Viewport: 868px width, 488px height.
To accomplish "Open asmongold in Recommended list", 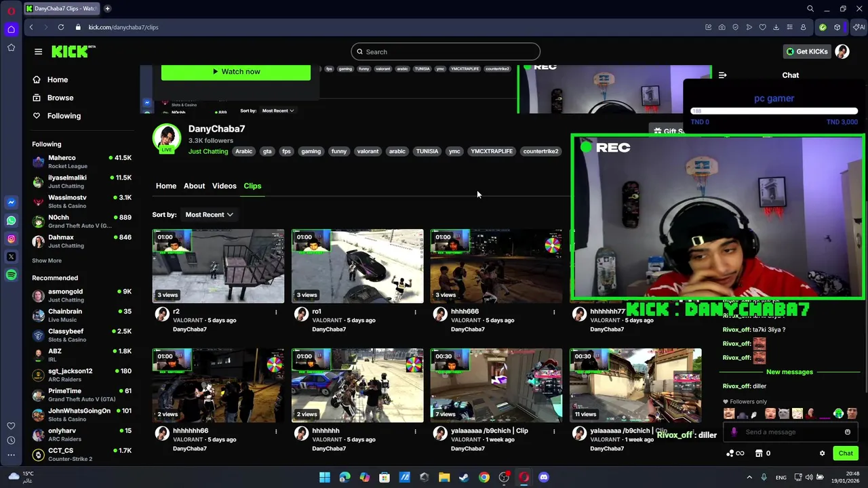I will [81, 296].
